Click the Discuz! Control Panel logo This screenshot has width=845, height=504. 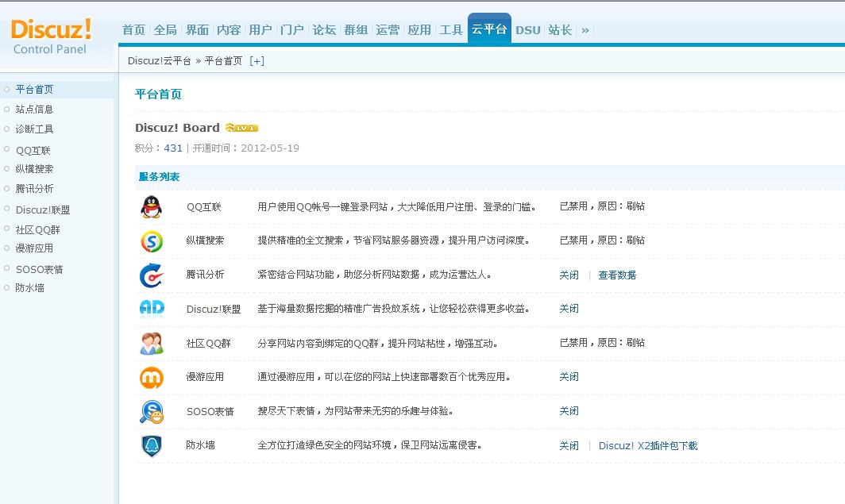(51, 37)
